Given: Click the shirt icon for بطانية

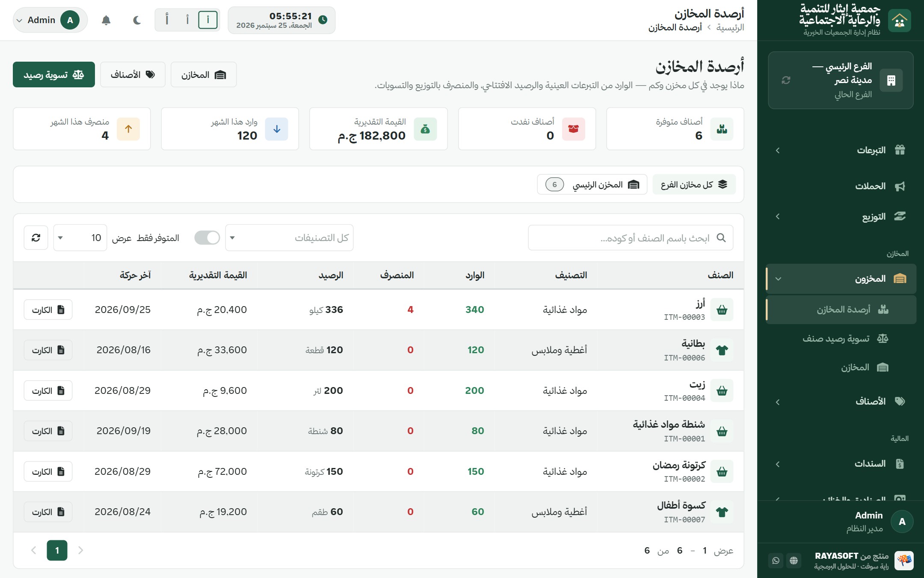Looking at the screenshot, I should point(722,350).
